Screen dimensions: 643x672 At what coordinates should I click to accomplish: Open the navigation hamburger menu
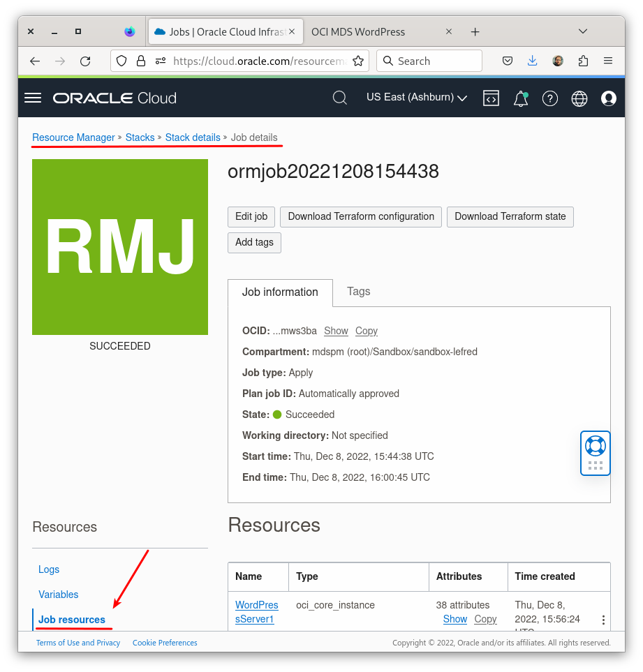click(x=32, y=98)
